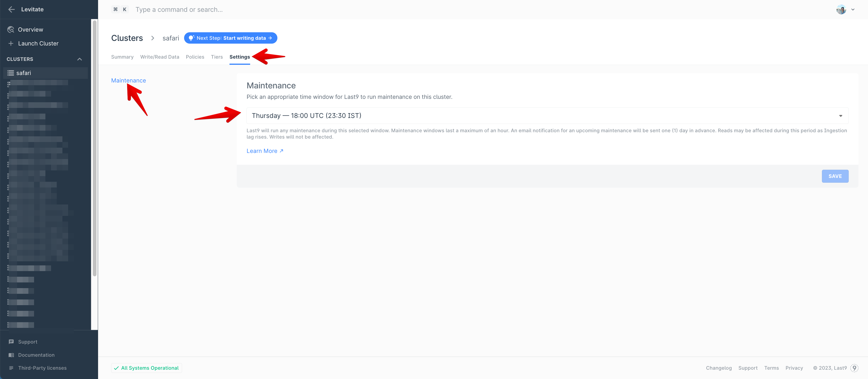Screen dimensions: 868x379
Task: Open Overview from the sidebar icon
Action: (x=11, y=30)
